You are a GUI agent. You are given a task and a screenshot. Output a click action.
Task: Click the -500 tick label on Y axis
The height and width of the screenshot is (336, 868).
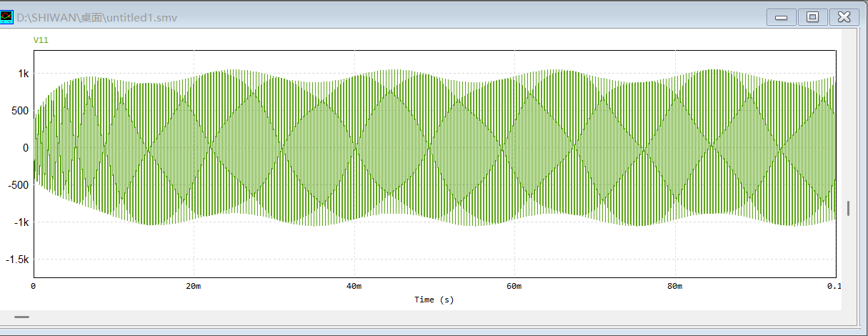click(x=18, y=185)
